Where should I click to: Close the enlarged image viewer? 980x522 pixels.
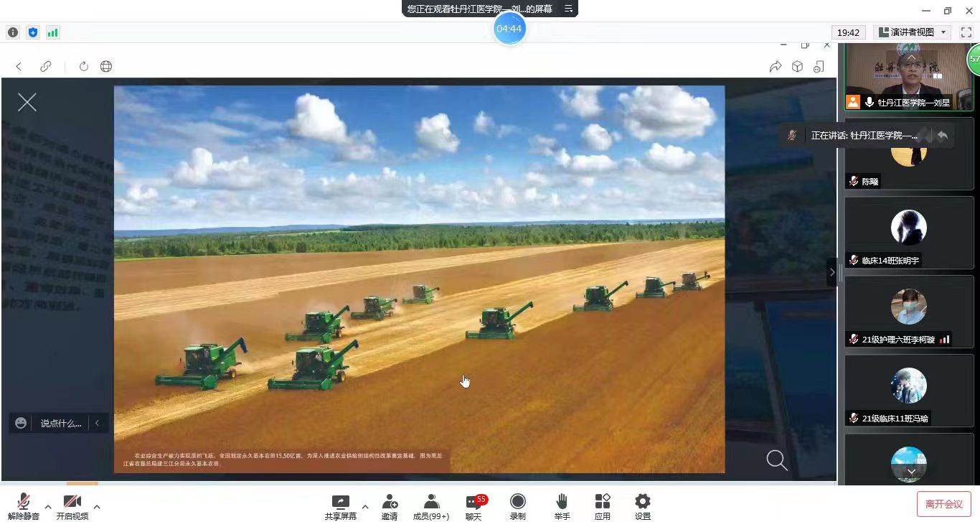tap(27, 103)
